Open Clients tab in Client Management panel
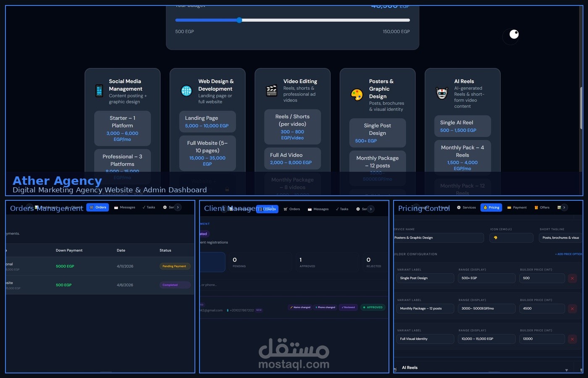The image size is (588, 378). click(x=267, y=209)
